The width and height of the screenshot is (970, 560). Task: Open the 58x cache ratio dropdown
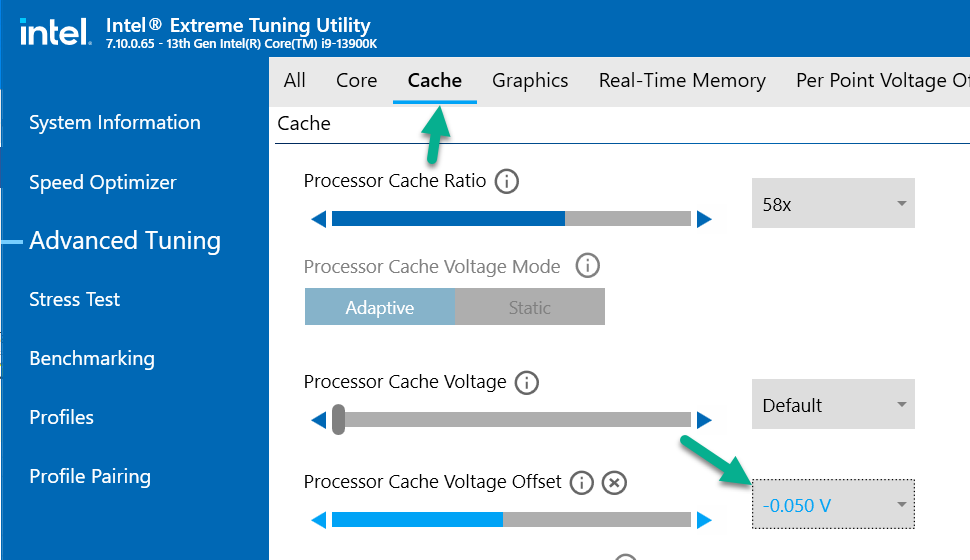(x=833, y=204)
